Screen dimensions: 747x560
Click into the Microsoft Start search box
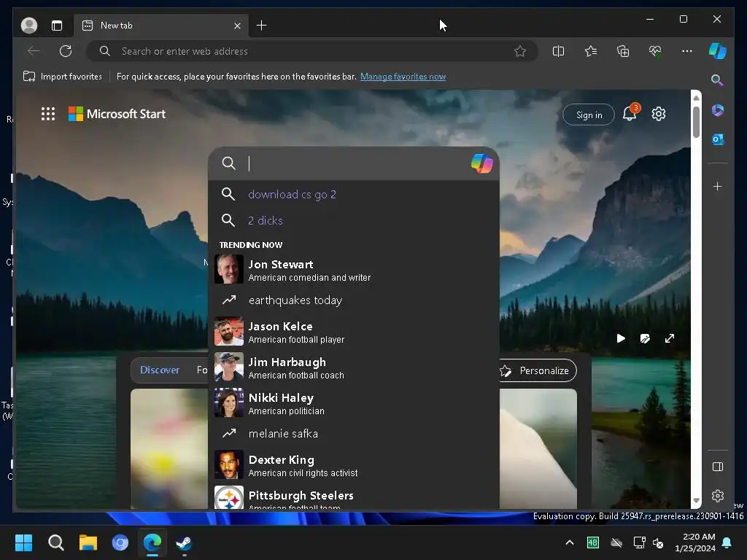354,163
